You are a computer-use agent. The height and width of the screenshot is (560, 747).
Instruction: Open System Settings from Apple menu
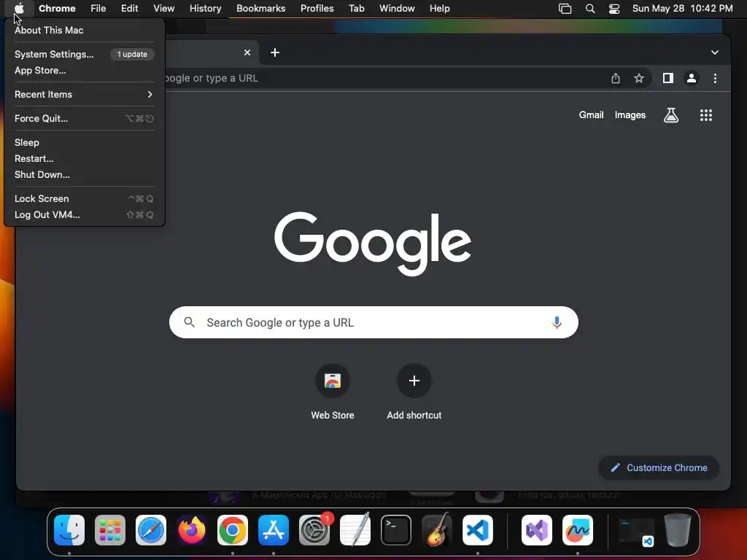pos(54,54)
